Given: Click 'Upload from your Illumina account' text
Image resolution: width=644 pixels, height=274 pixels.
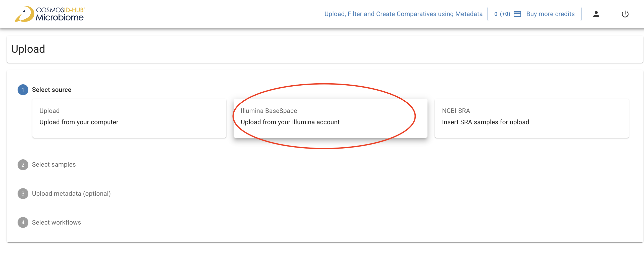Looking at the screenshot, I should [x=290, y=122].
